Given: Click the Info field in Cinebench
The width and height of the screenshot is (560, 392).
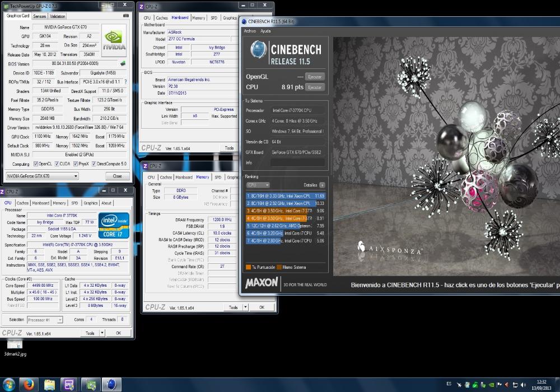Looking at the screenshot, I should click(x=297, y=163).
